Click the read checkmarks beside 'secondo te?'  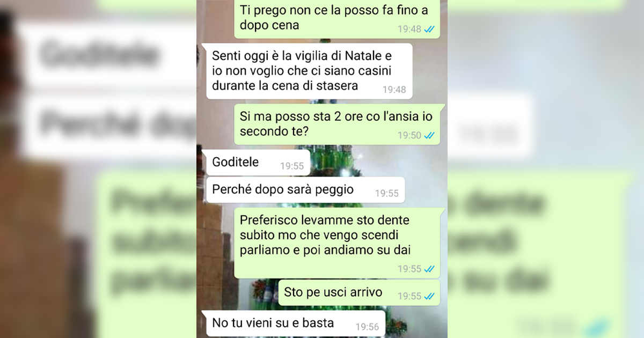429,136
